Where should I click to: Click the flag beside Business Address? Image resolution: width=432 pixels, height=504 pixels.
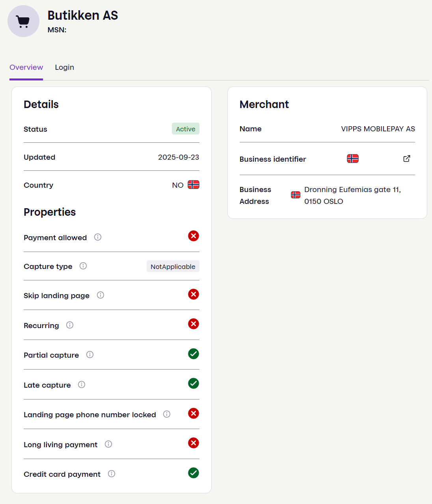click(295, 194)
